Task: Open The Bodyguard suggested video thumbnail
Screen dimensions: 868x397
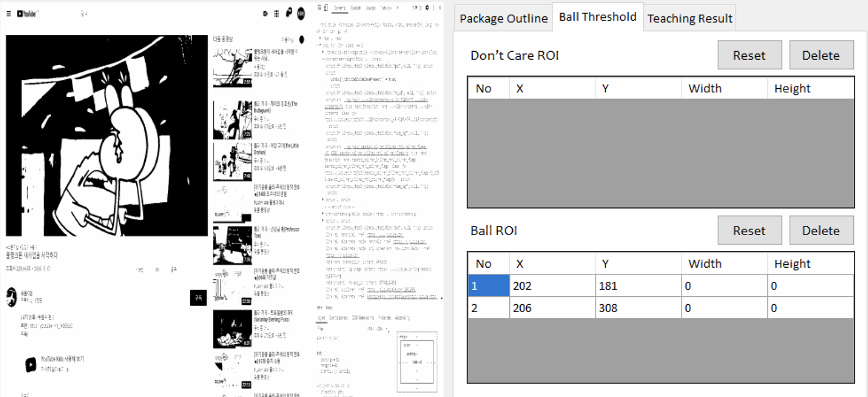Action: [x=232, y=120]
